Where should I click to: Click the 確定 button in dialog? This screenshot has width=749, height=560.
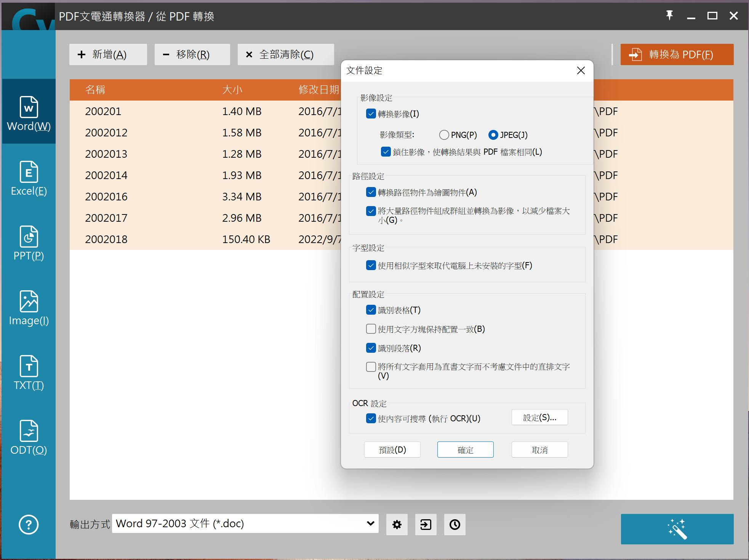pyautogui.click(x=465, y=450)
